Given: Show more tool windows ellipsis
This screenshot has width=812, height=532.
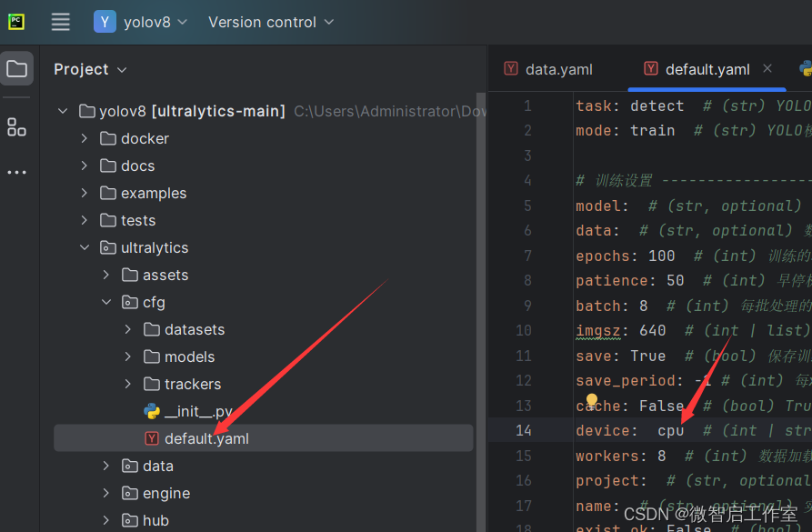Looking at the screenshot, I should pyautogui.click(x=16, y=172).
